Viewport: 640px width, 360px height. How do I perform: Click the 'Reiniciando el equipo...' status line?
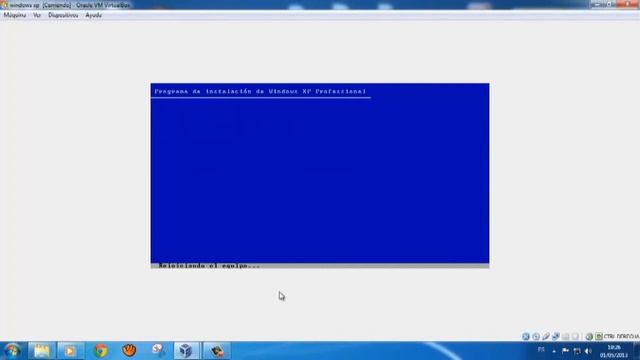[x=209, y=266]
